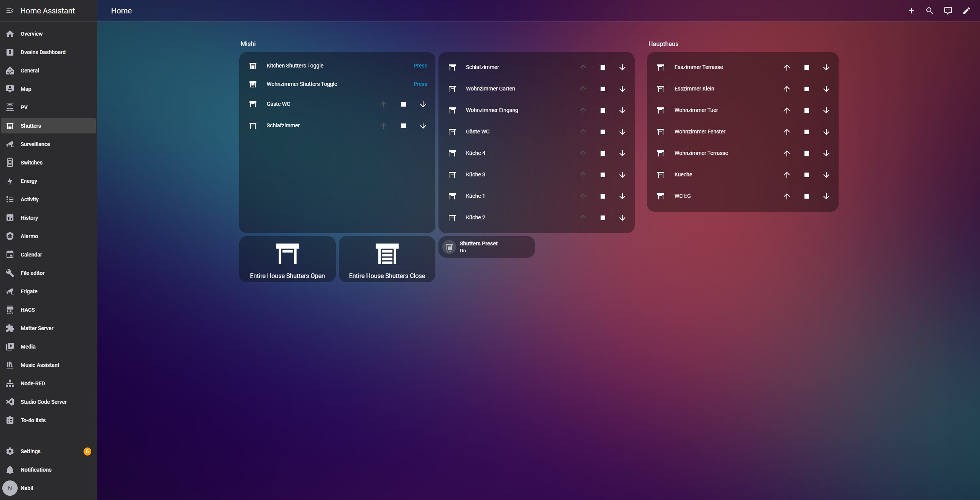Lower the Esszimmer Terrasse shutter with down arrow
The image size is (980, 500).
tap(826, 67)
